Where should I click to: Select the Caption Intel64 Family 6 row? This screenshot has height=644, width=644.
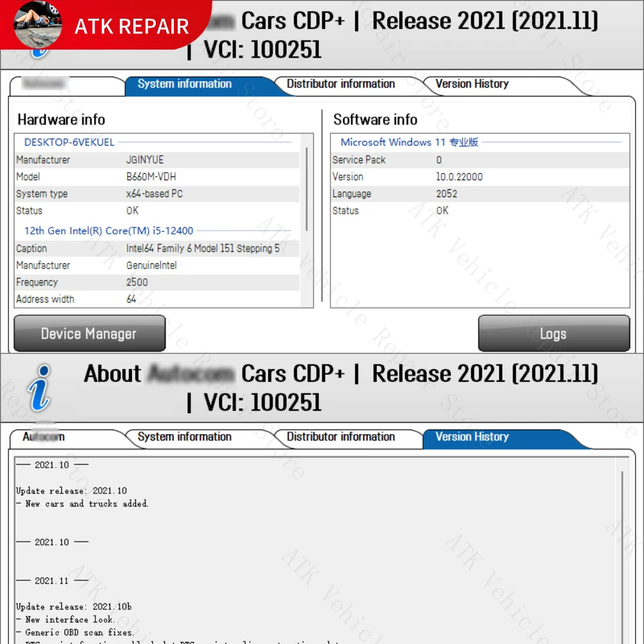158,249
